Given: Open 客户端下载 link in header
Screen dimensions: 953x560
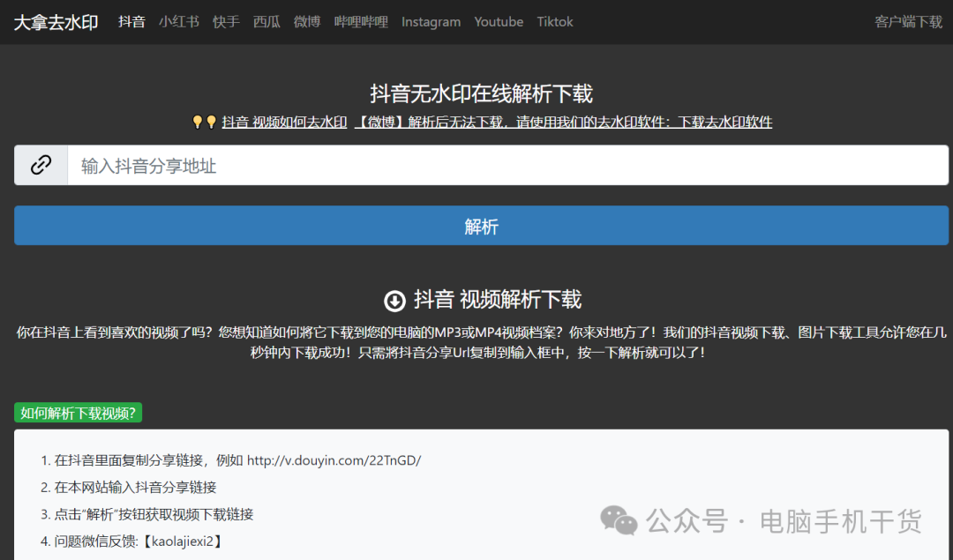Looking at the screenshot, I should point(909,22).
